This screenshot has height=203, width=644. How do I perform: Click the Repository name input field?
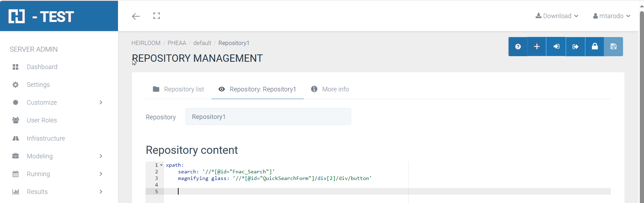tap(268, 117)
